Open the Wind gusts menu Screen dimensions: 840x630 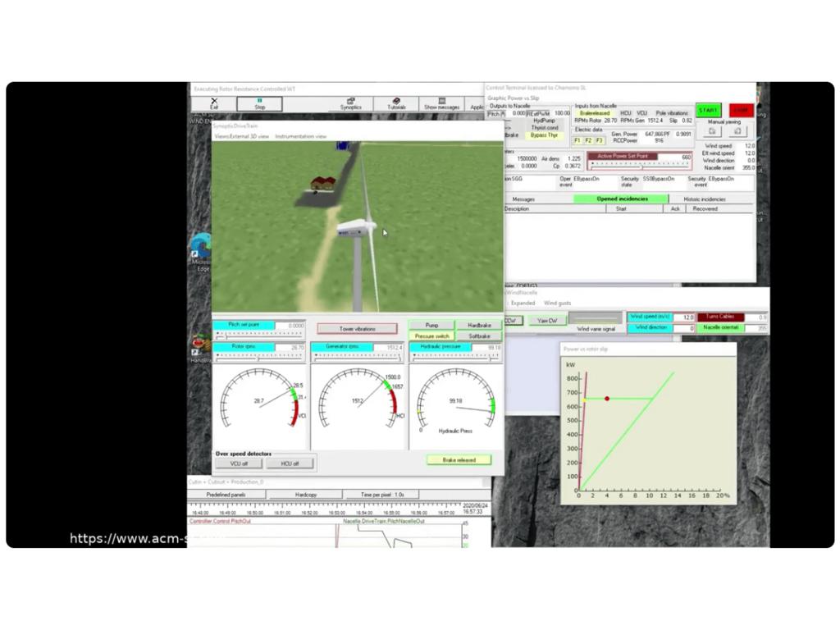[557, 304]
